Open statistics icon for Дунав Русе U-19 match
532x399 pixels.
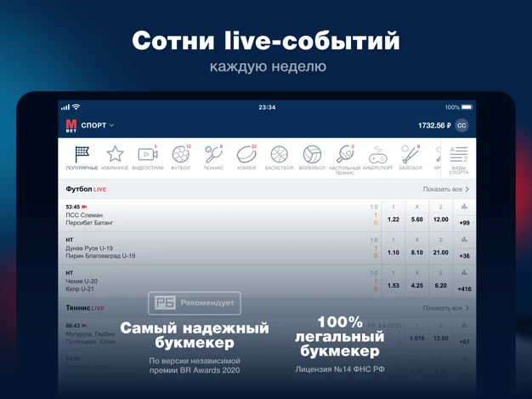[464, 239]
